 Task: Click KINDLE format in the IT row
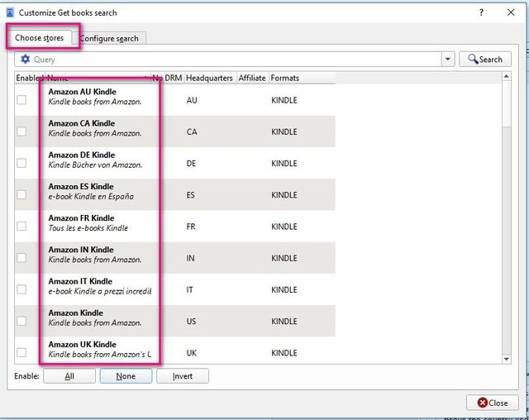(x=284, y=289)
